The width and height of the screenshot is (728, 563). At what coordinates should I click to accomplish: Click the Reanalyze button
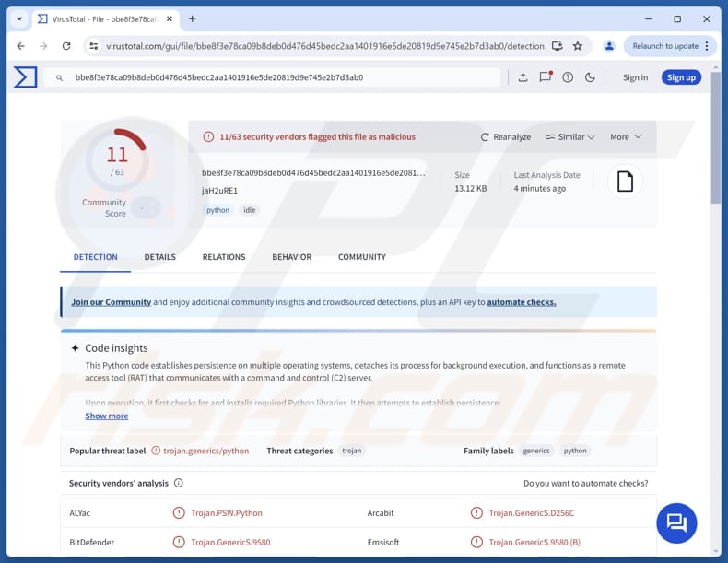tap(506, 137)
